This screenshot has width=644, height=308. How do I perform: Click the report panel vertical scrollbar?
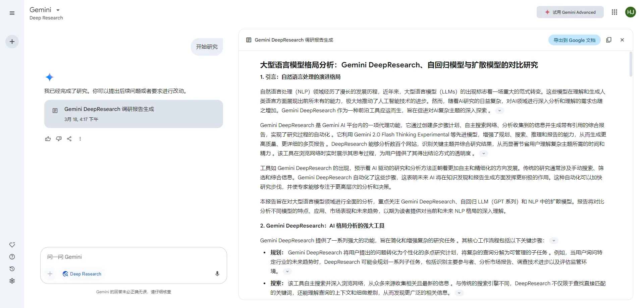pyautogui.click(x=631, y=64)
